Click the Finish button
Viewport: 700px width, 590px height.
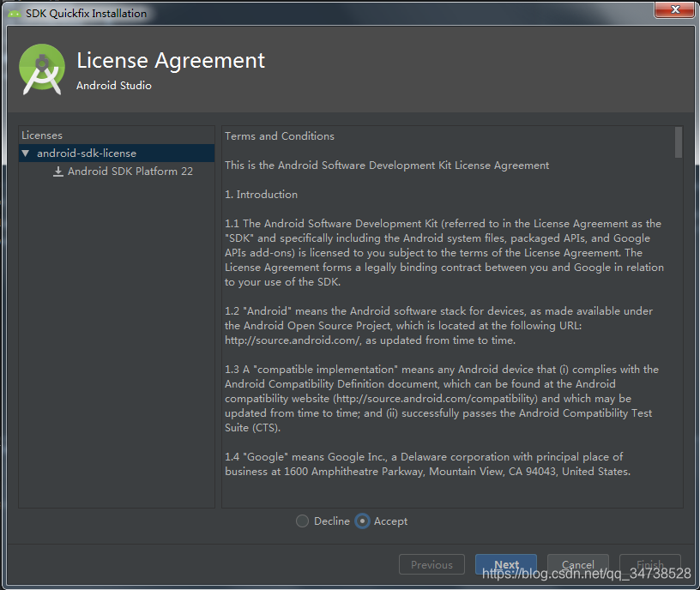[x=650, y=564]
